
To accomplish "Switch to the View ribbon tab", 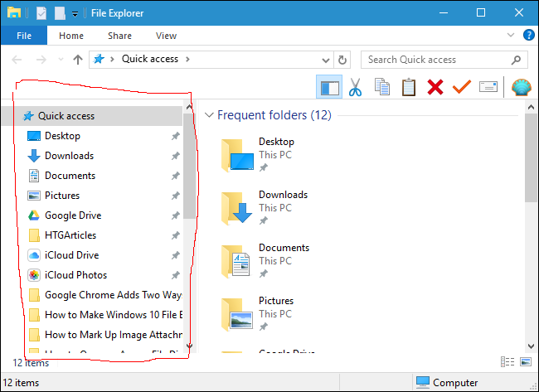I will [166, 36].
